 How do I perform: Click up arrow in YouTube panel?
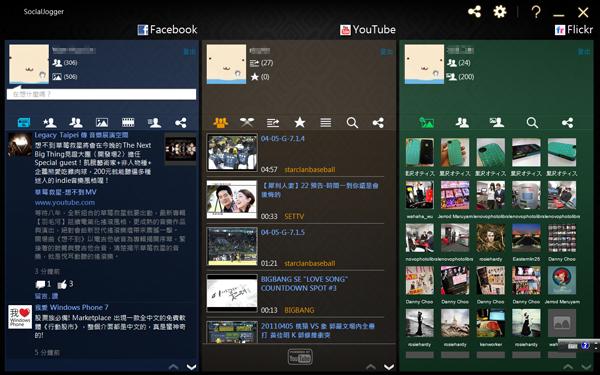coord(370,367)
